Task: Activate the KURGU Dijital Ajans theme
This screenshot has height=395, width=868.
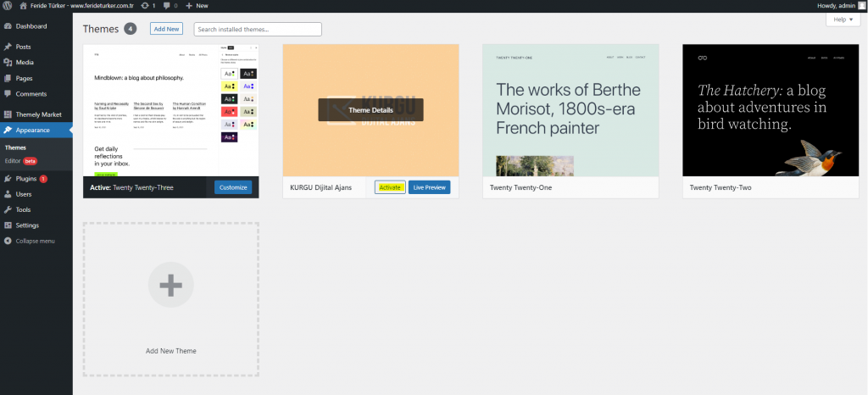Action: (390, 187)
